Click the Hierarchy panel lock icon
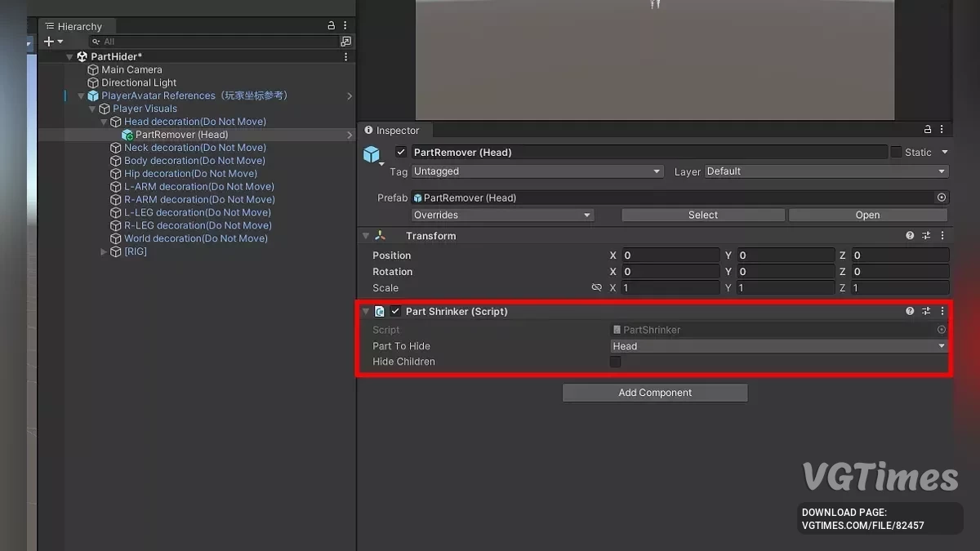Viewport: 980px width, 551px height. point(331,26)
